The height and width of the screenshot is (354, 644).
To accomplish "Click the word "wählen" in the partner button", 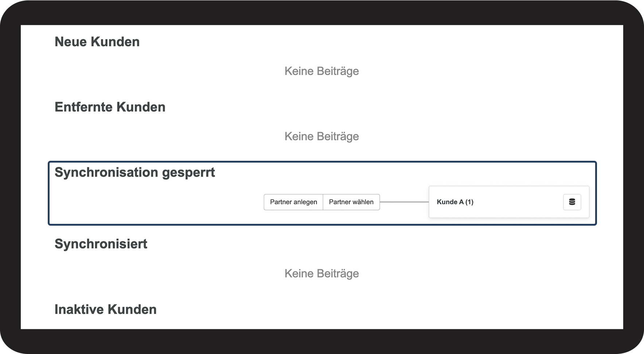I will point(363,202).
